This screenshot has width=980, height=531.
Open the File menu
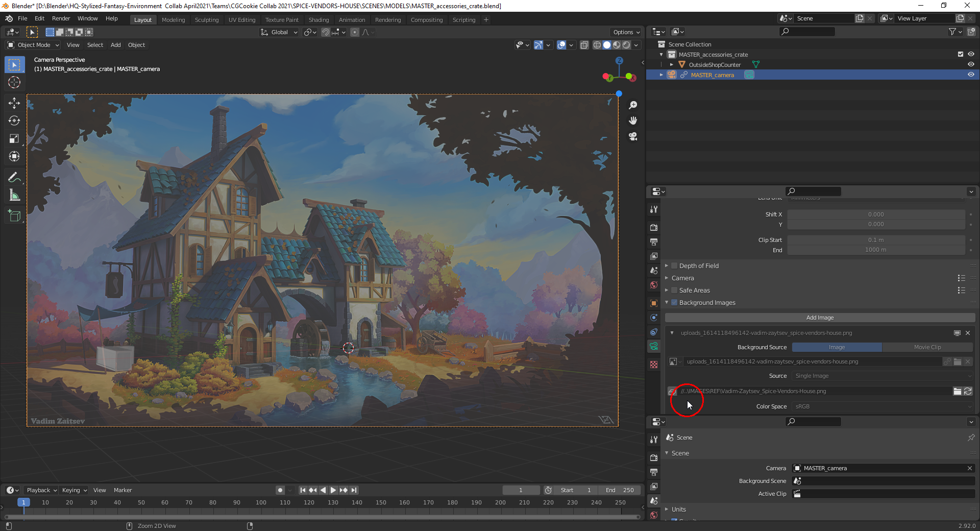coord(22,18)
